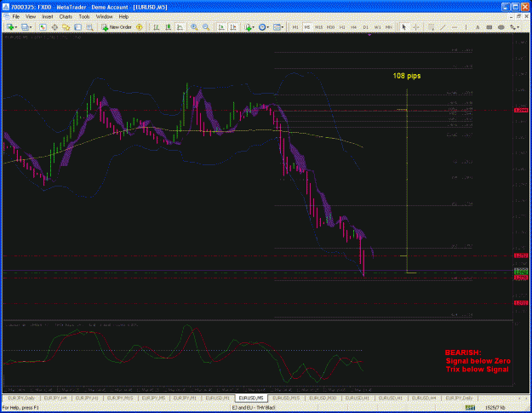Show the Navigator panel

coord(66,27)
